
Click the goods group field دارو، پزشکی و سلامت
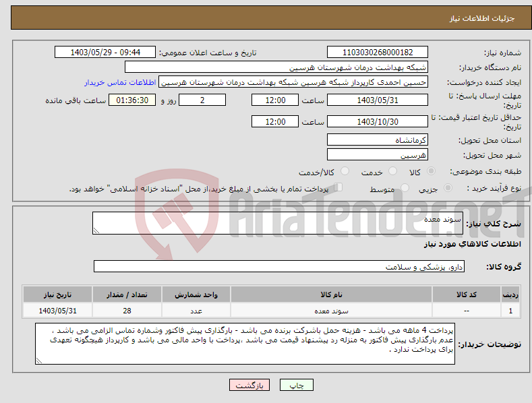[x=279, y=267]
